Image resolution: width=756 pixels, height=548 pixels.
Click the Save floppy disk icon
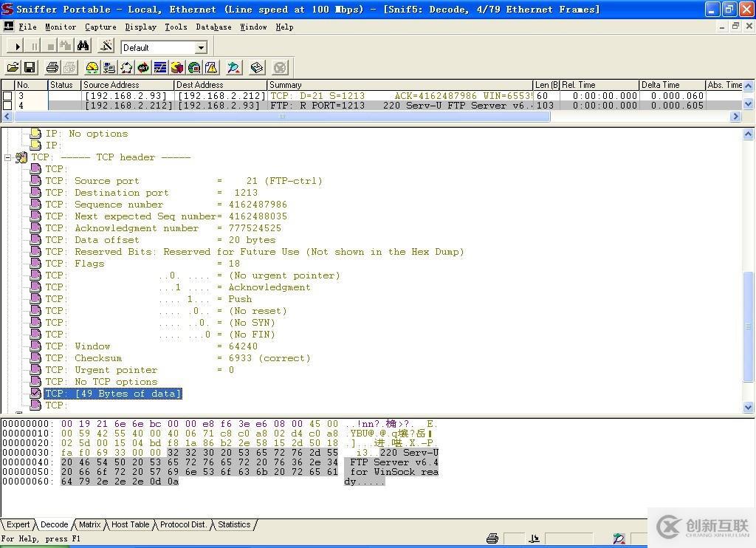point(30,68)
